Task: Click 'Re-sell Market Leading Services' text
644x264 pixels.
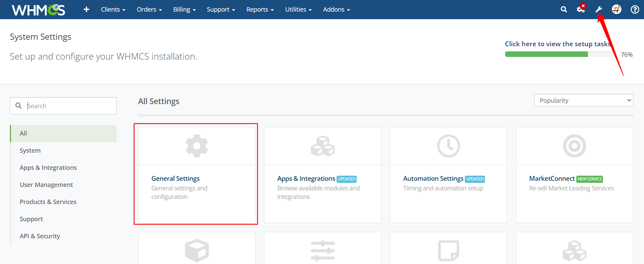Action: coord(571,188)
